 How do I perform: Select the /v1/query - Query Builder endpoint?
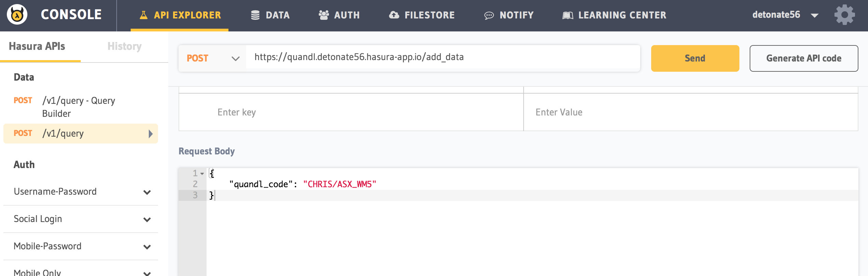coord(81,107)
